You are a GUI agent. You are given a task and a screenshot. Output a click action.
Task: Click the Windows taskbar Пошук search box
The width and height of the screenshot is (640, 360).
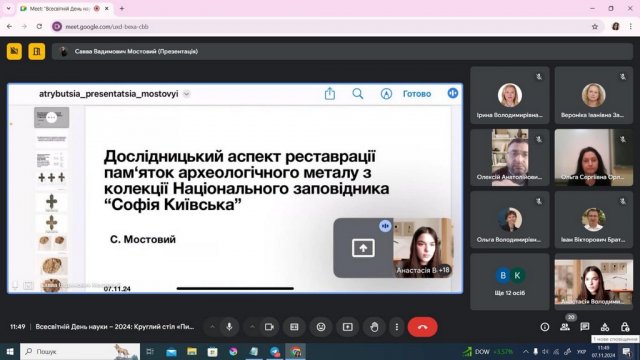coord(80,351)
